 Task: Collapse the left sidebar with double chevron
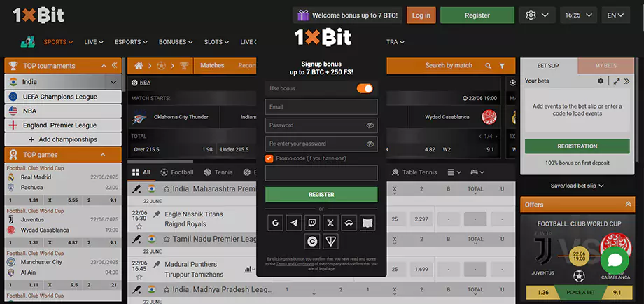coord(114,65)
